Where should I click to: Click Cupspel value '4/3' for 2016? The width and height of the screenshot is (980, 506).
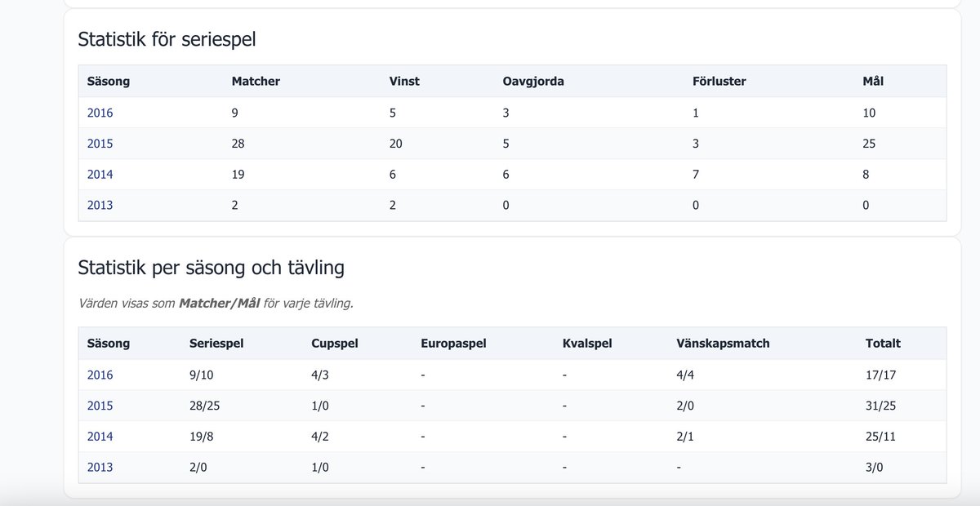click(322, 375)
